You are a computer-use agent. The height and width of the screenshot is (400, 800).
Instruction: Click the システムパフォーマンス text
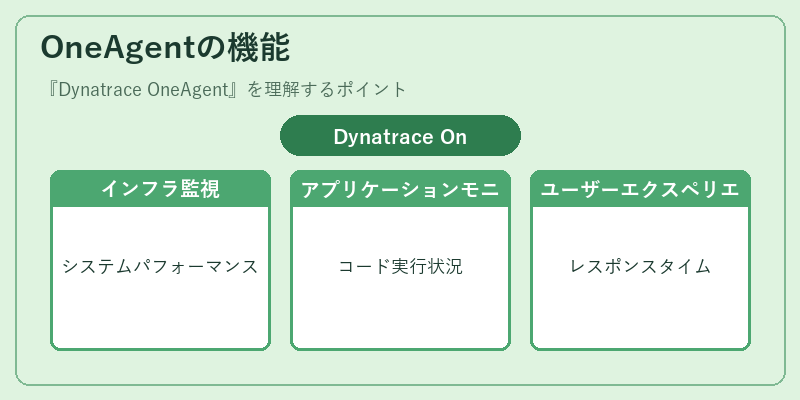160,266
